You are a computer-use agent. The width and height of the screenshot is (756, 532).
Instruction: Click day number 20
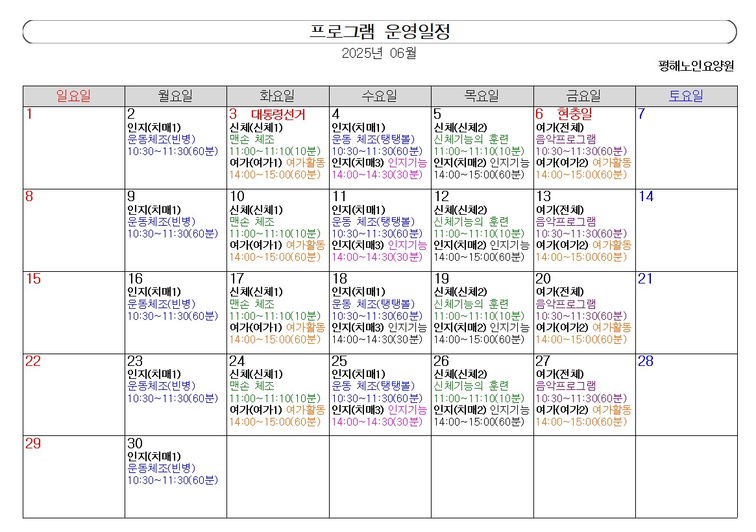543,278
